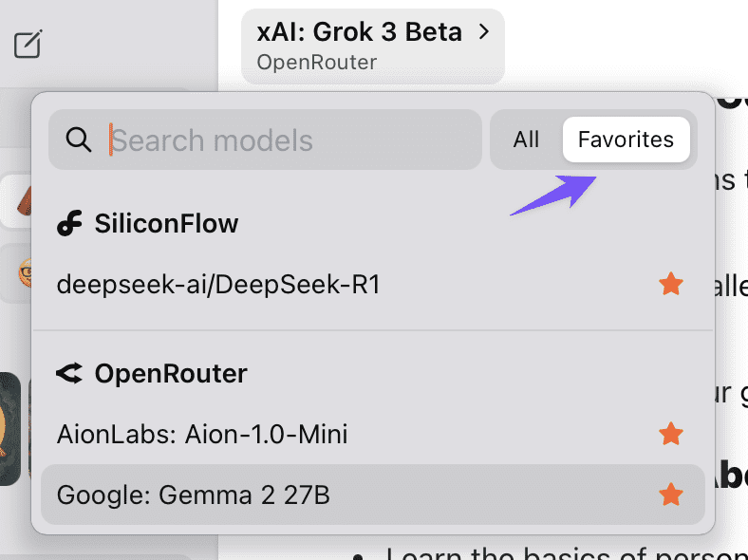
Task: Click the OpenRouter section heading
Action: (x=171, y=373)
